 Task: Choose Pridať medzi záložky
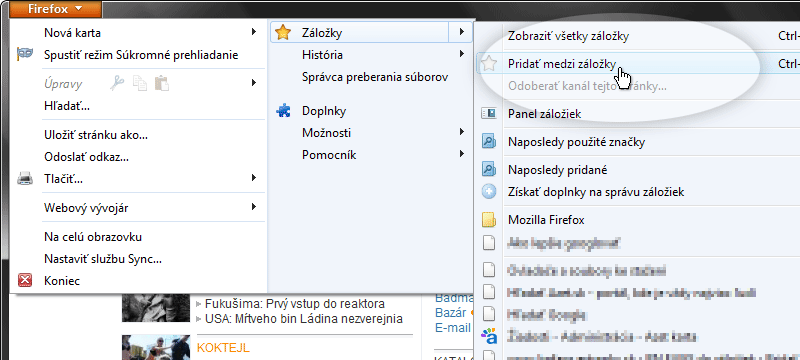pyautogui.click(x=562, y=64)
